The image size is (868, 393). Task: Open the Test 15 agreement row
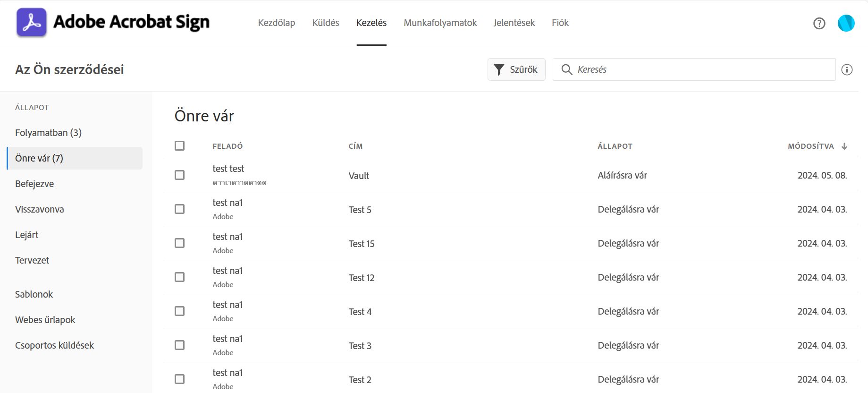(362, 244)
